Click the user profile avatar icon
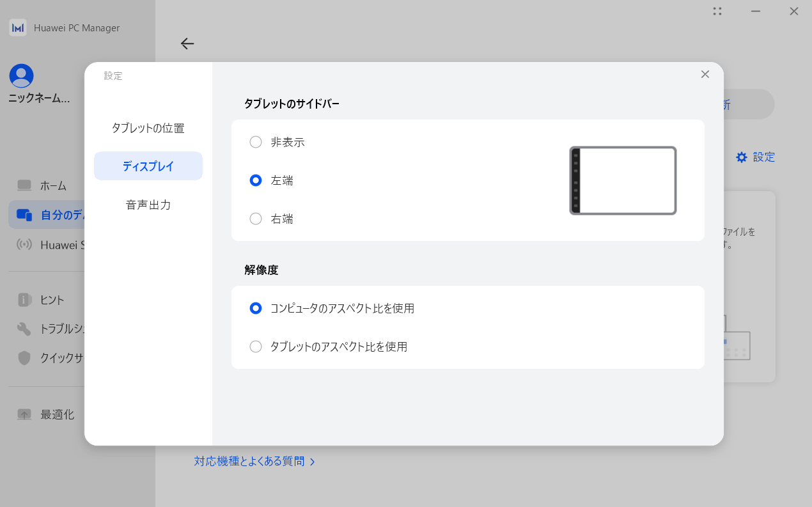This screenshot has width=812, height=507. (21, 75)
